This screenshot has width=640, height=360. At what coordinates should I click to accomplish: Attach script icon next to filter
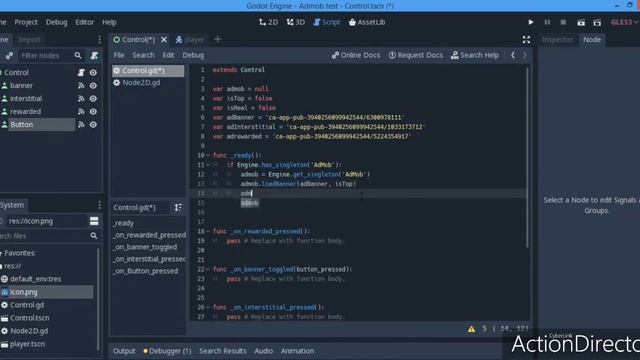coord(94,55)
